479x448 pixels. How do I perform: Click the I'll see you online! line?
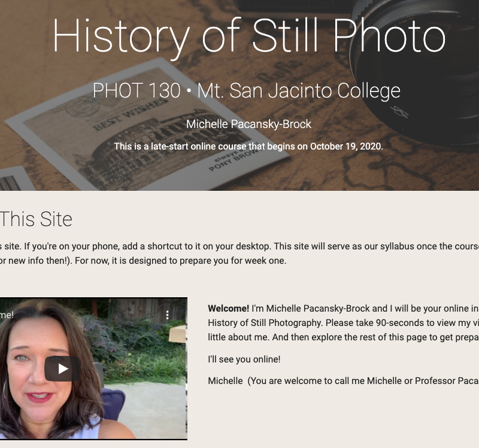point(244,359)
